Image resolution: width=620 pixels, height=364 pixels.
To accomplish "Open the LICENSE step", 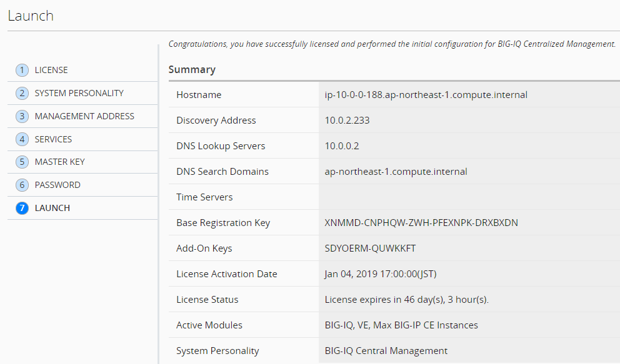I will [x=51, y=71].
